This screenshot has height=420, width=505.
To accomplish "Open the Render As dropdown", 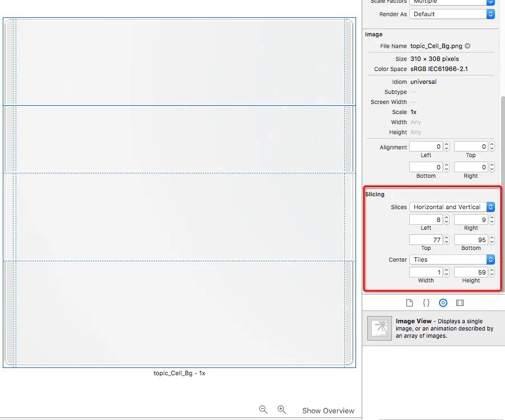I will pyautogui.click(x=452, y=14).
